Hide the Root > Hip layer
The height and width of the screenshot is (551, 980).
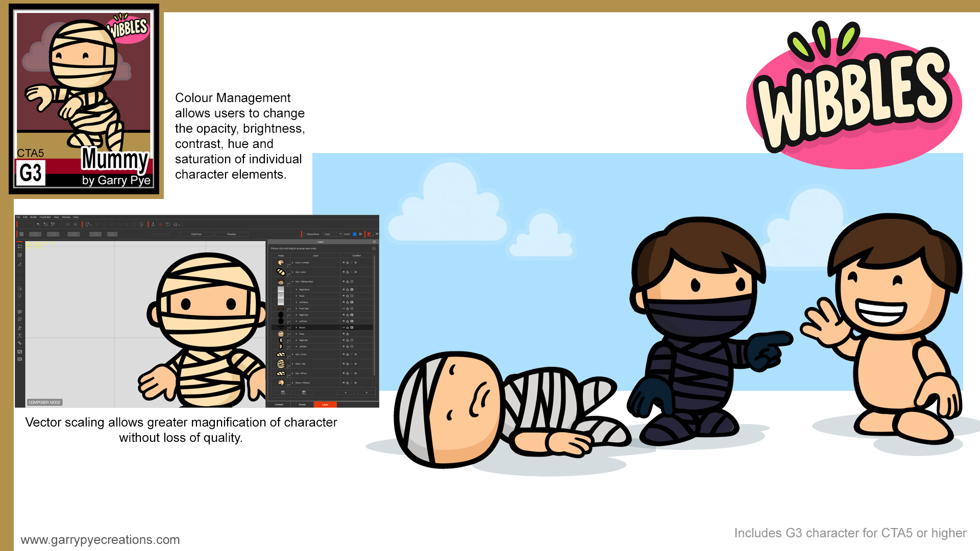344,364
